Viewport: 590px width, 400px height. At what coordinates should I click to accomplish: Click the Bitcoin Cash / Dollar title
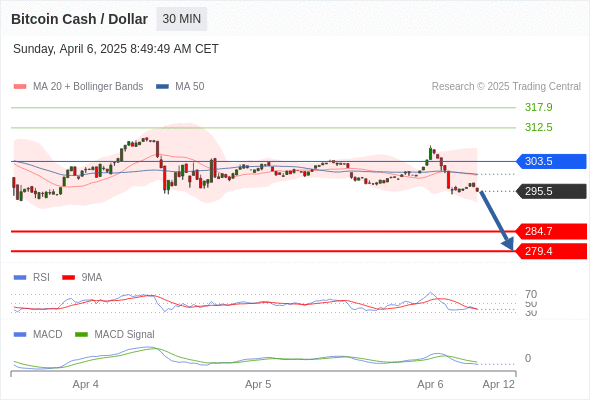pos(79,19)
